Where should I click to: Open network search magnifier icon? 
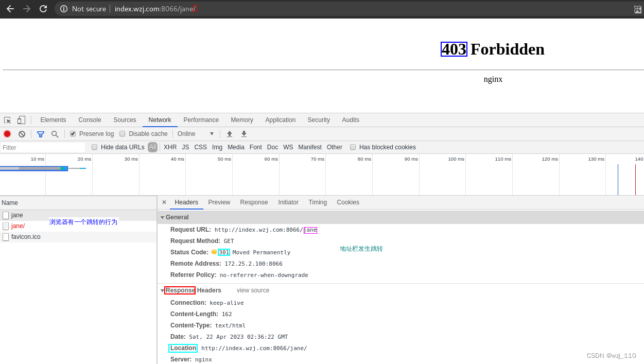pos(55,134)
